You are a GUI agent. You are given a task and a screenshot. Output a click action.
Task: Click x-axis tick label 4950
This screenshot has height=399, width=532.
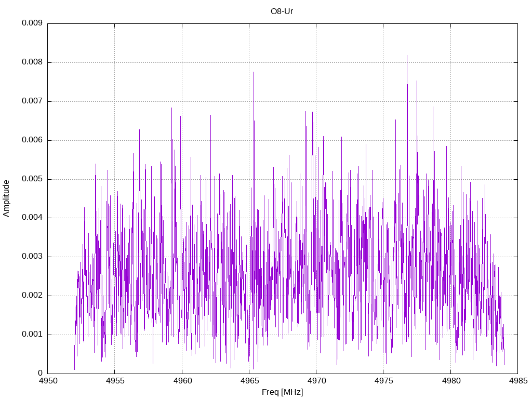coord(48,381)
